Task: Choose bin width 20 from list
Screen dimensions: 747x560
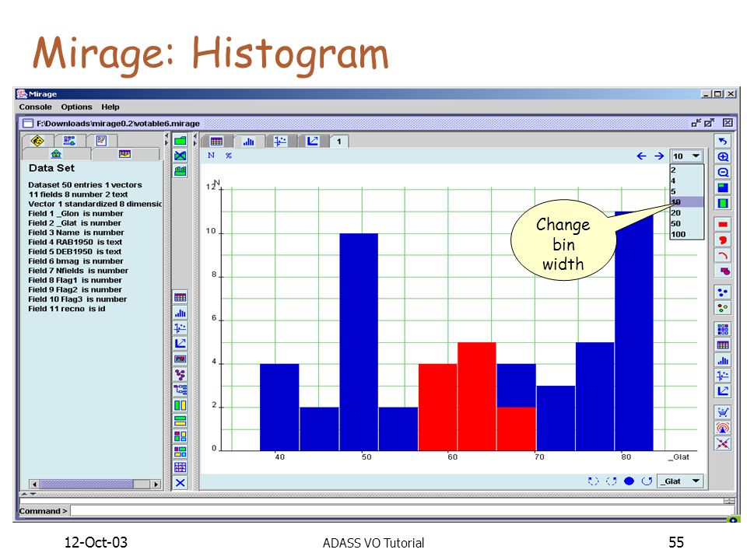Action: pyautogui.click(x=686, y=212)
